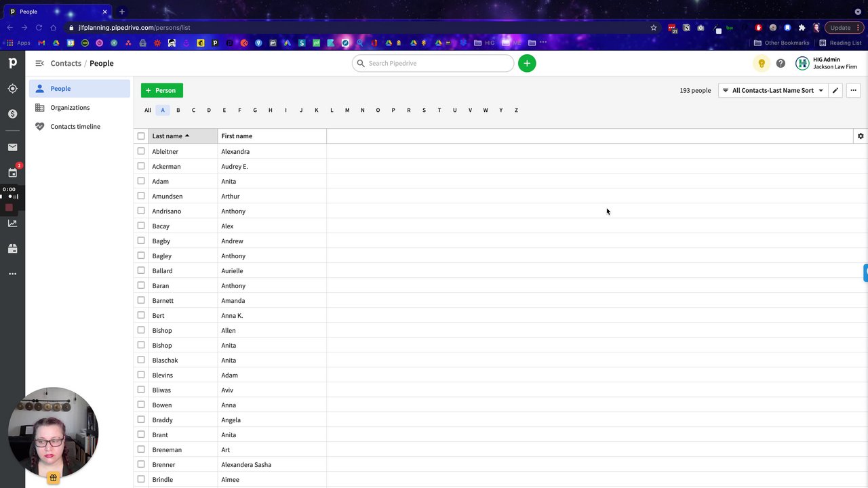Open Leads target icon in sidebar
The width and height of the screenshot is (868, 488).
tap(12, 89)
